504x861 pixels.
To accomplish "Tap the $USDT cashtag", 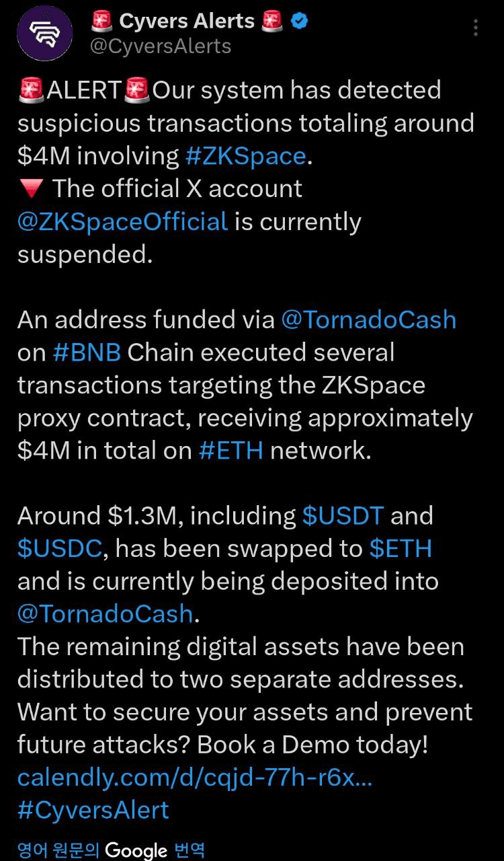I will coord(343,516).
